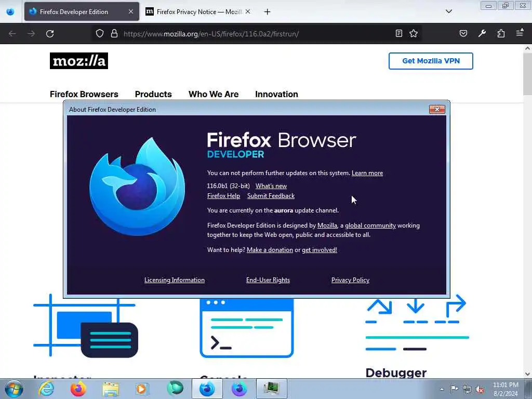Click the Forward arrow navigation button
The width and height of the screenshot is (532, 399).
coord(31,34)
